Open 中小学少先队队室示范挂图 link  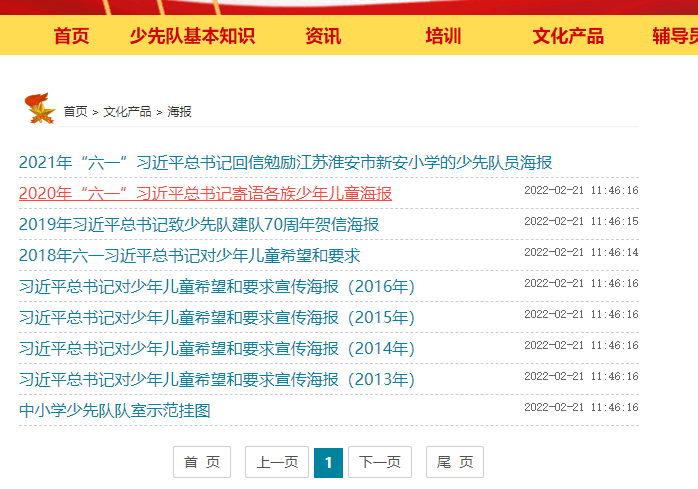115,410
